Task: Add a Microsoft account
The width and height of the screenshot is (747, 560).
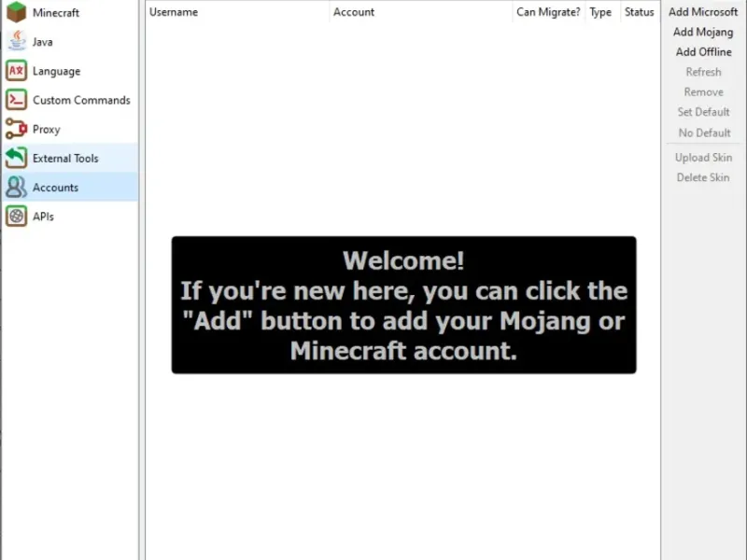Action: (x=703, y=12)
